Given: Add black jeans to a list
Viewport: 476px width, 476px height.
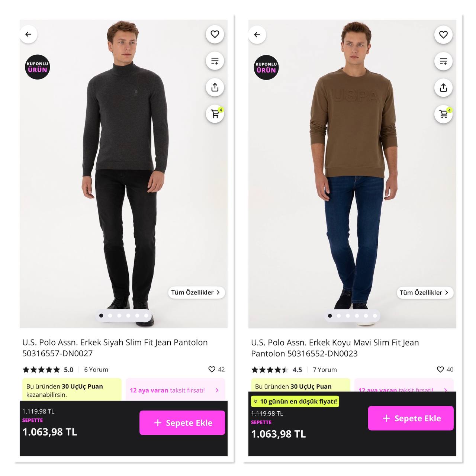Looking at the screenshot, I should point(215,61).
